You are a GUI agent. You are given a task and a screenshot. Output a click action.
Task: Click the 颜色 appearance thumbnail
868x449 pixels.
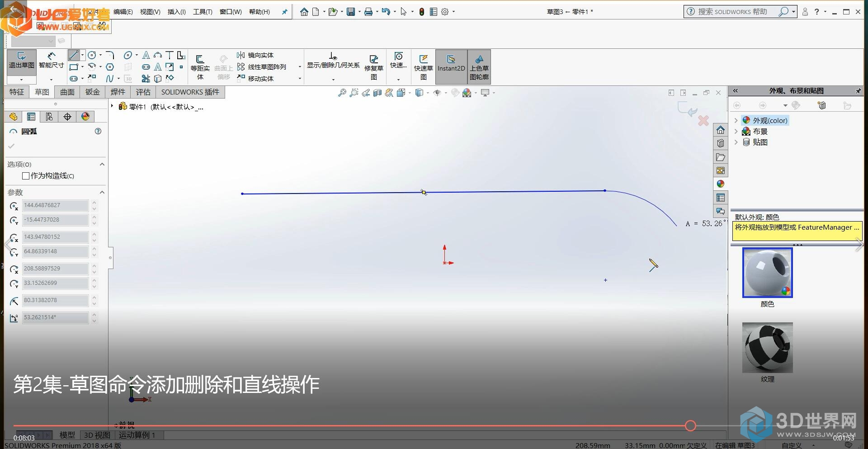pos(767,273)
